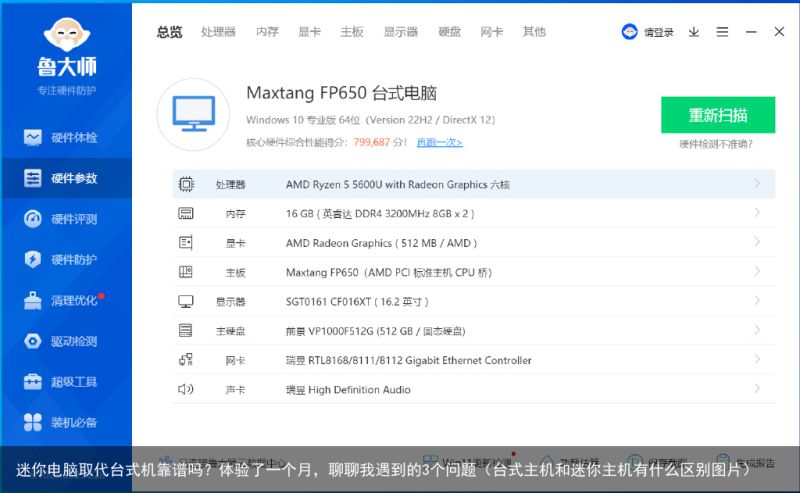Image resolution: width=800 pixels, height=493 pixels.
Task: Click the display monitor row icon
Action: point(186,302)
